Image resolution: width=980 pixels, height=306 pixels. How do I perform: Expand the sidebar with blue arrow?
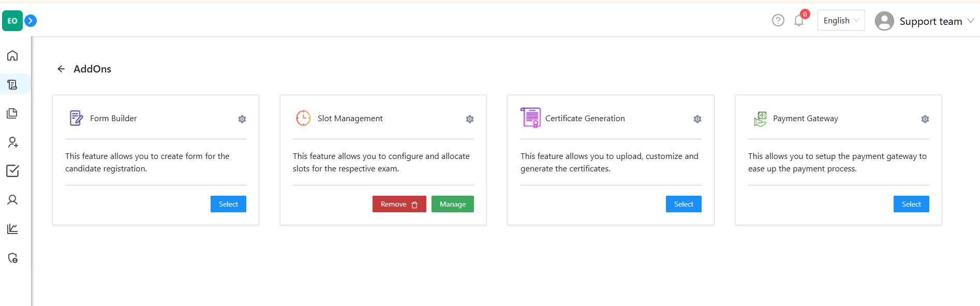(31, 21)
